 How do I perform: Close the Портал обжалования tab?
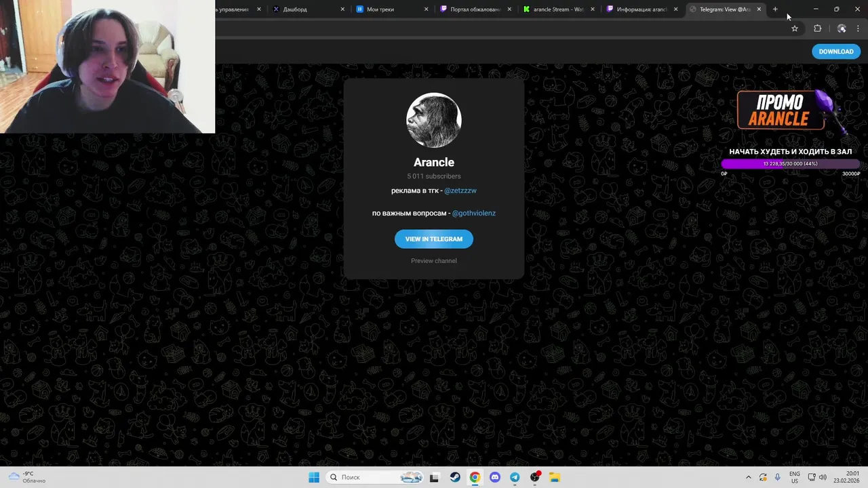point(509,9)
